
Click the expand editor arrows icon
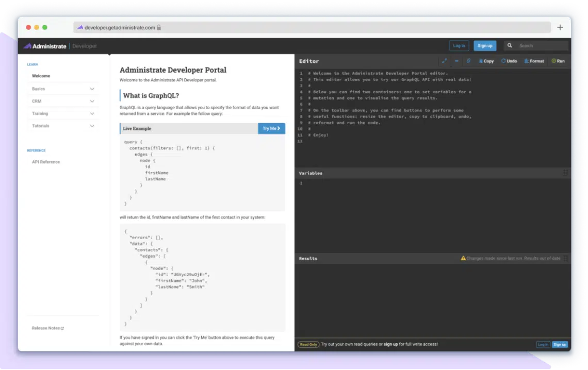445,61
